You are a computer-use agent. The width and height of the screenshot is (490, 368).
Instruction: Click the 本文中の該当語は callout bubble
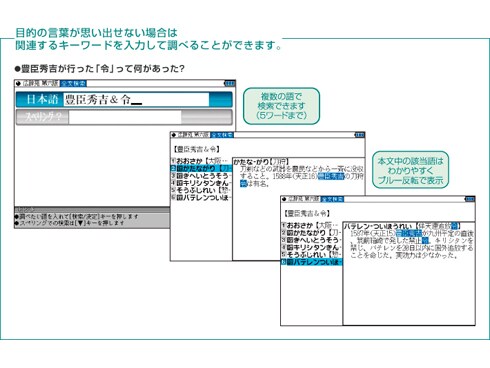pyautogui.click(x=410, y=170)
